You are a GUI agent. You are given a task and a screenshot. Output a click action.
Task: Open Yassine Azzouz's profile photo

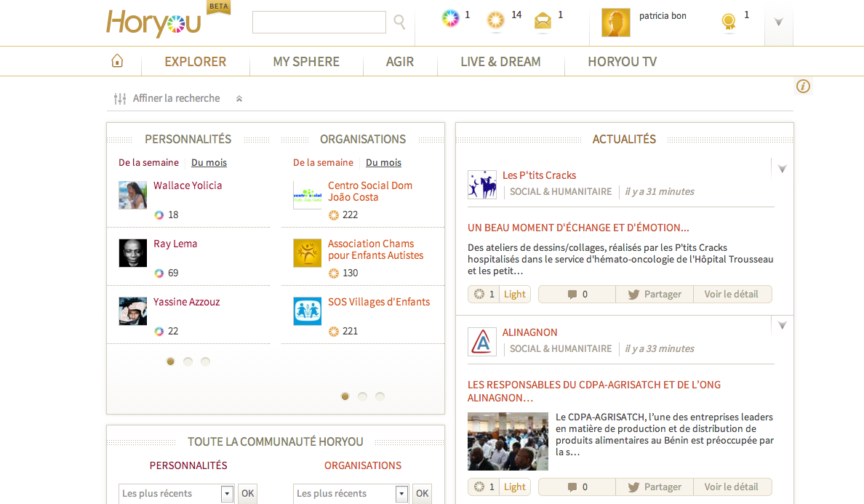(x=133, y=311)
